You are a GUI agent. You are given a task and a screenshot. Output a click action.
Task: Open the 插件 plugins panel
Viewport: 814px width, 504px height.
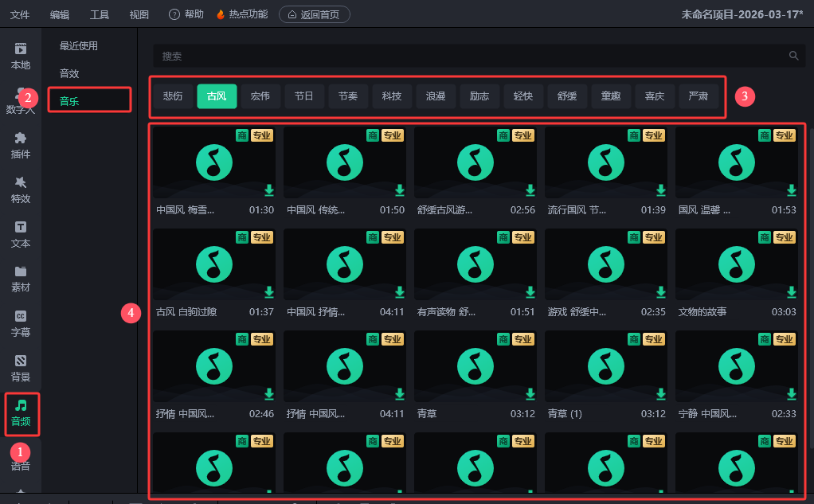(21, 145)
